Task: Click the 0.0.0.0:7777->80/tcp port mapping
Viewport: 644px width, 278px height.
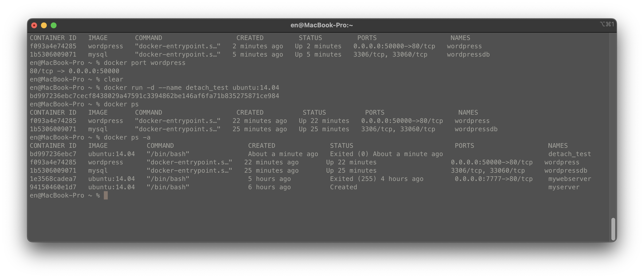Action: click(x=494, y=179)
